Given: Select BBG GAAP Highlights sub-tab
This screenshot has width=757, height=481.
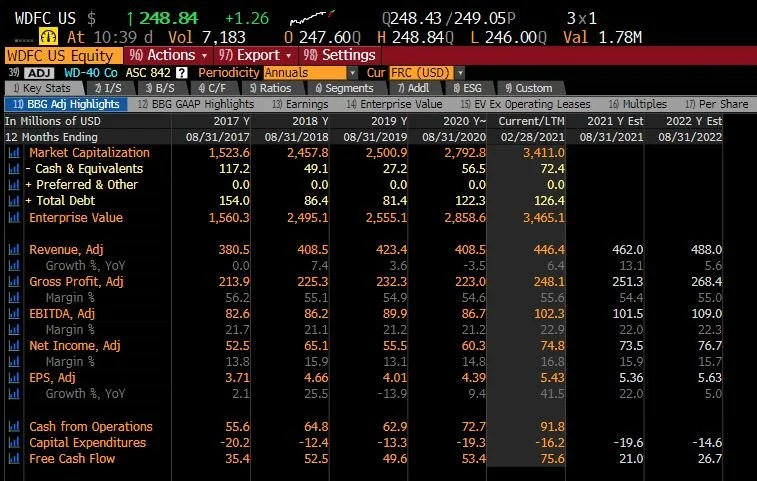Looking at the screenshot, I should pyautogui.click(x=196, y=104).
